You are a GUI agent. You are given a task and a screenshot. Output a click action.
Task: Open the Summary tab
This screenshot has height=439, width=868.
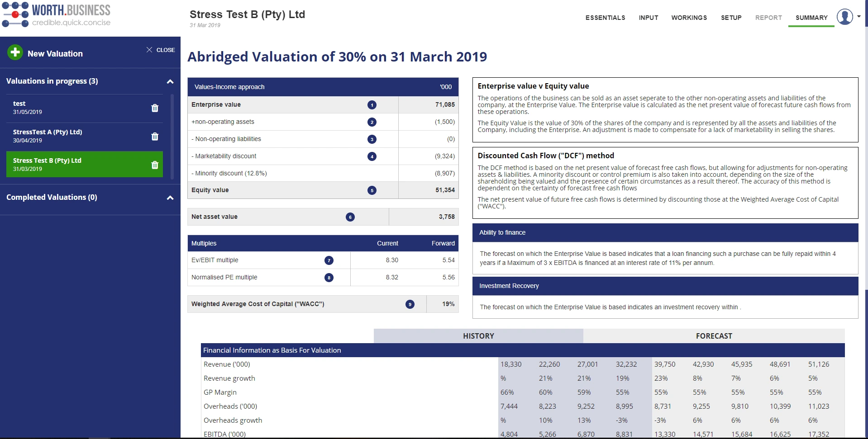[x=811, y=18]
